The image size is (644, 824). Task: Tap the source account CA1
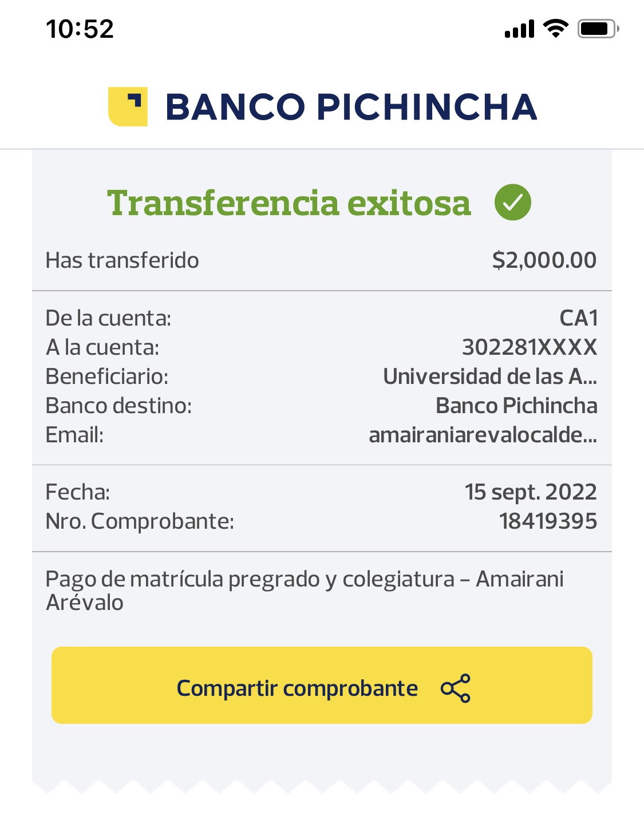[x=579, y=318]
